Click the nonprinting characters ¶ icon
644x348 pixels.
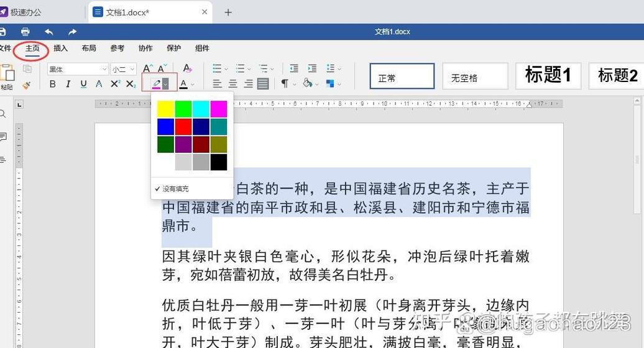[285, 84]
